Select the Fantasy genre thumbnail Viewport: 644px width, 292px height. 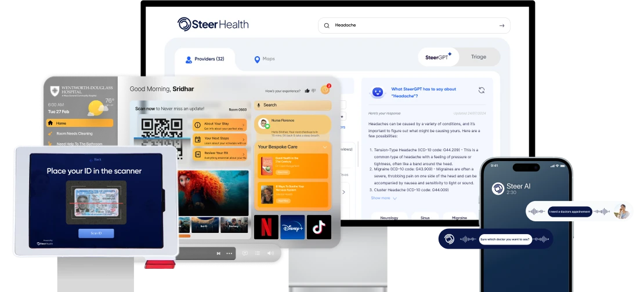[234, 225]
